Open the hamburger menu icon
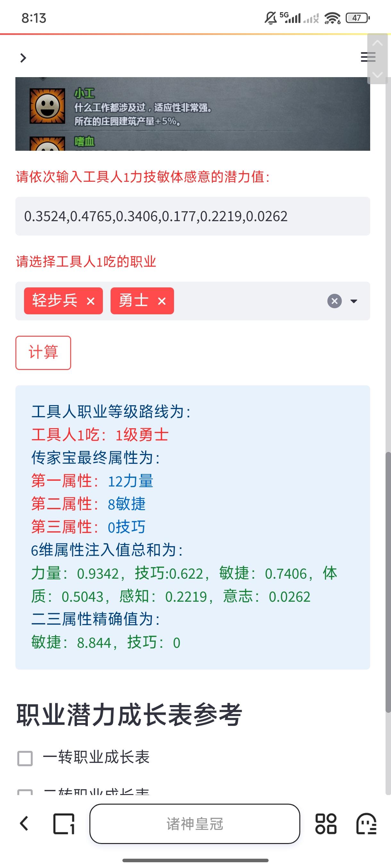The width and height of the screenshot is (391, 868). pyautogui.click(x=368, y=57)
